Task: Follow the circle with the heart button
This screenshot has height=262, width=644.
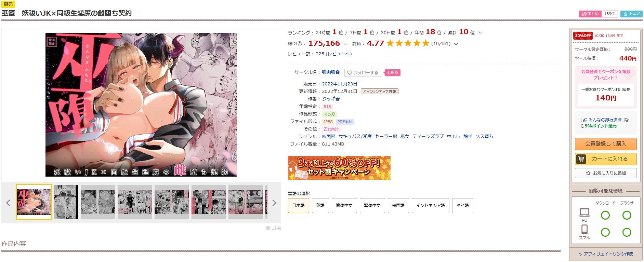Action: point(363,73)
